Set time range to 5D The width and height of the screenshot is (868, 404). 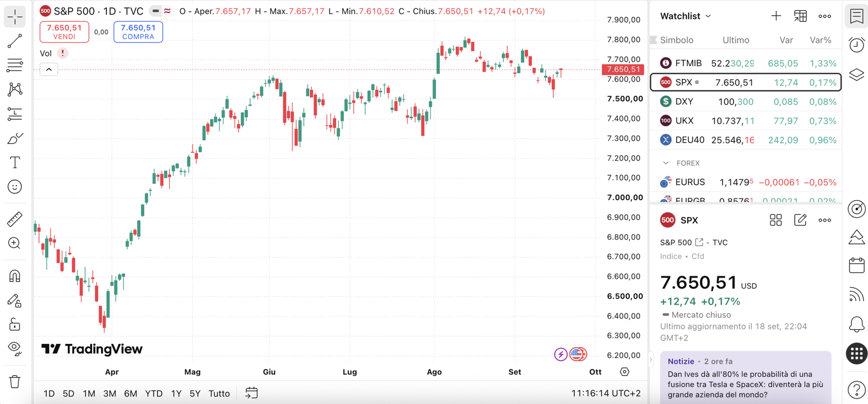[x=68, y=394]
